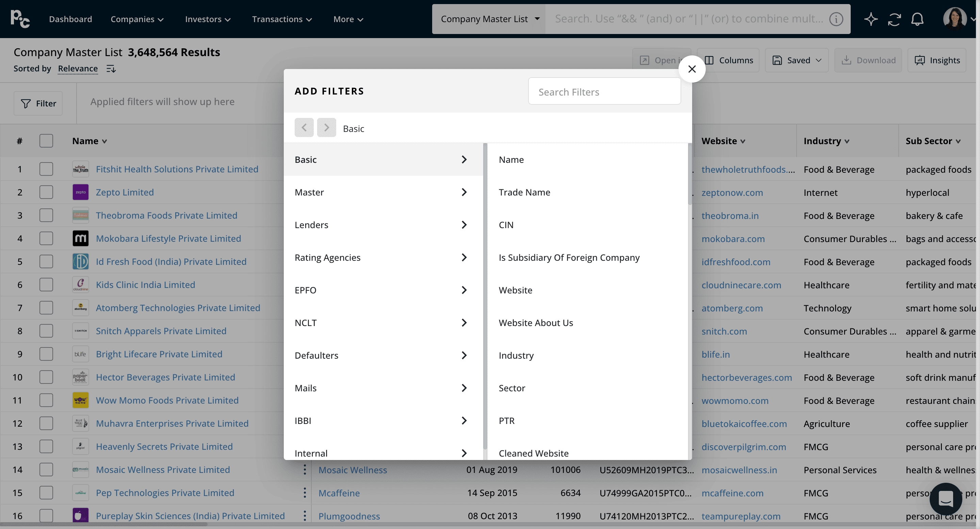This screenshot has height=529, width=980.
Task: Select the Mosaic Wellness row checkbox
Action: pyautogui.click(x=46, y=470)
